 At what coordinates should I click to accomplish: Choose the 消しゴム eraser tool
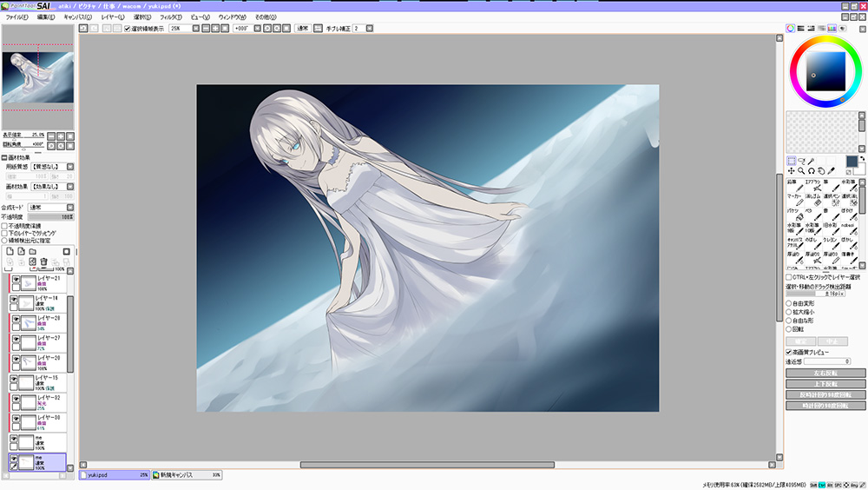pos(812,200)
